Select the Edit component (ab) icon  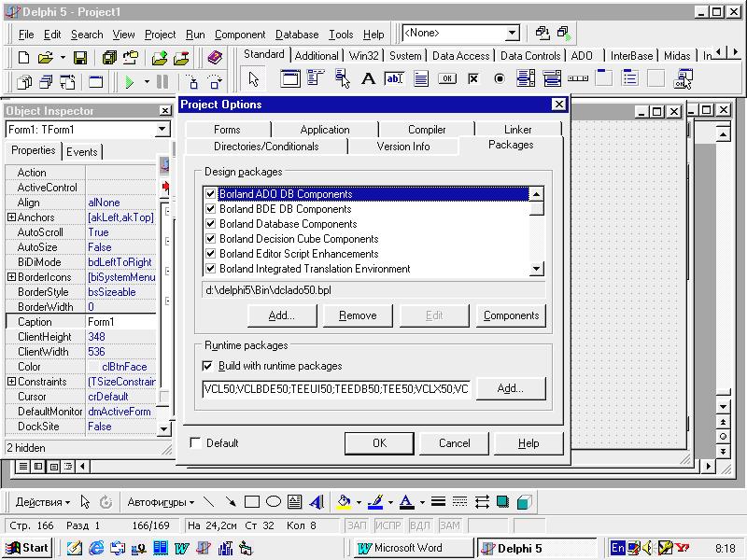394,78
